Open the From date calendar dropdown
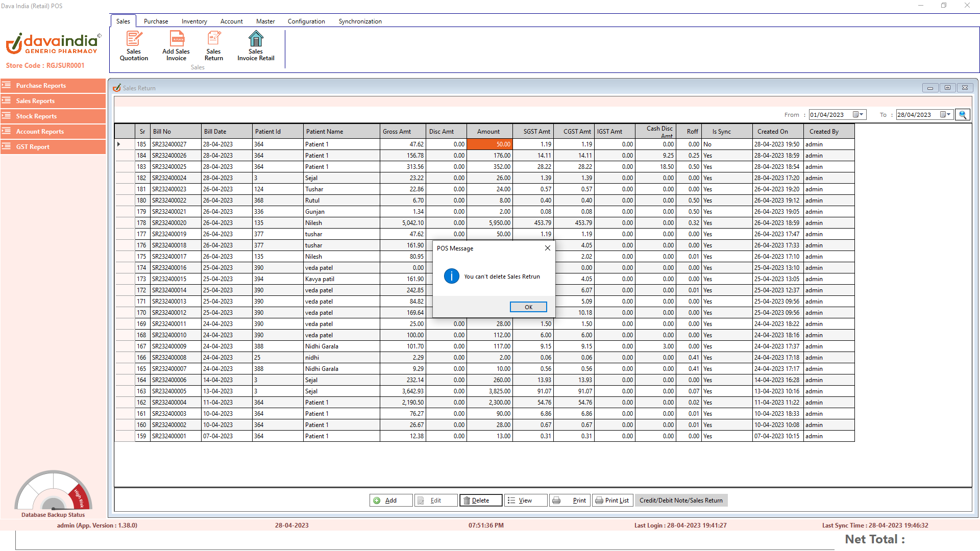Screen dimensions: 980x551 pos(858,115)
